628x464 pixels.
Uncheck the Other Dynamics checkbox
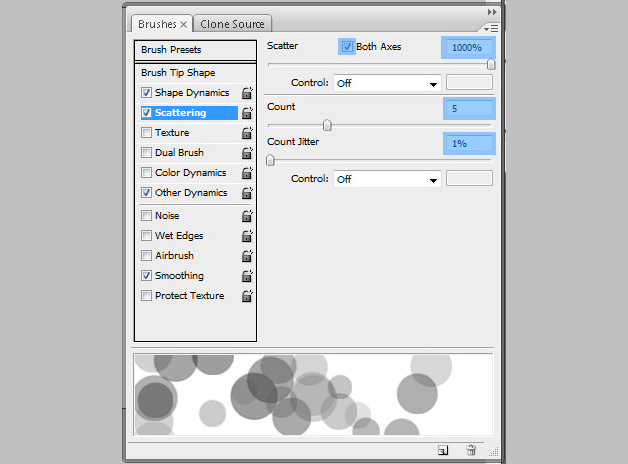pyautogui.click(x=147, y=193)
